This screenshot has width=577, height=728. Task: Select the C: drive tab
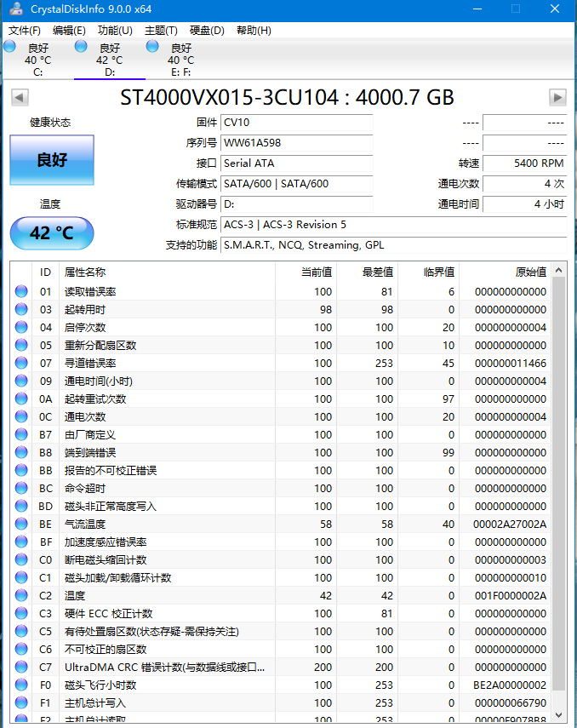pyautogui.click(x=38, y=60)
